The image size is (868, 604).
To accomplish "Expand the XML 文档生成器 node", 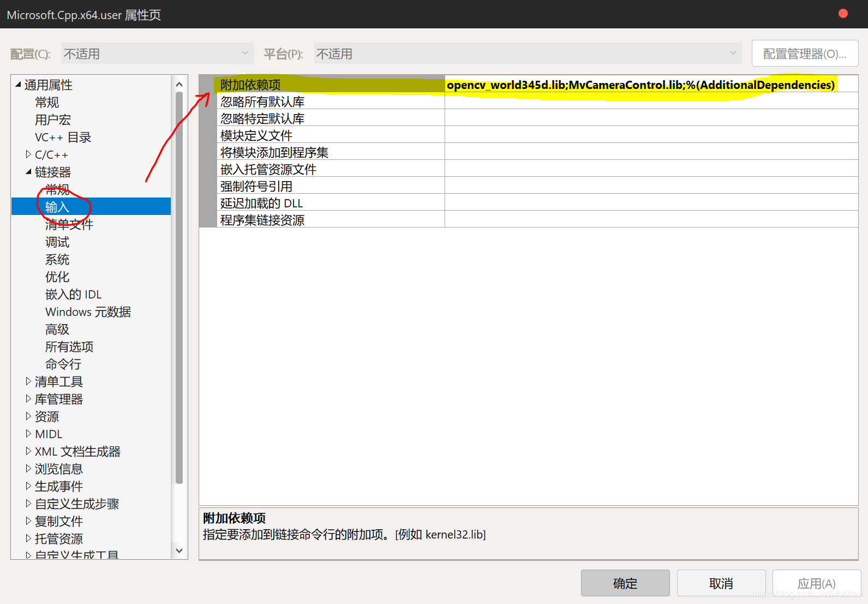I will 28,451.
